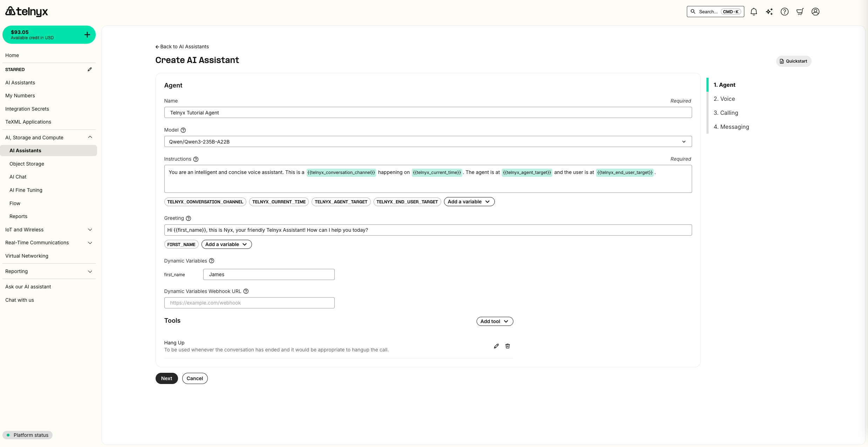Open the help question mark icon
The image size is (868, 447).
785,12
